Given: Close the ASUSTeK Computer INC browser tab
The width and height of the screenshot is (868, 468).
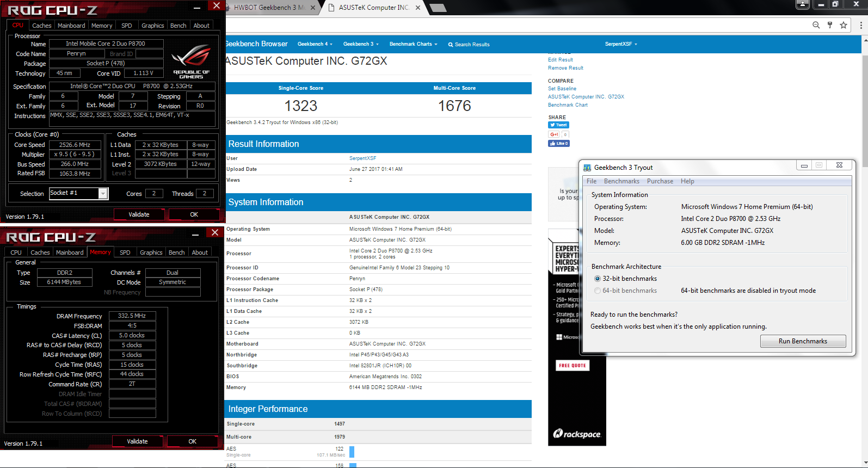Looking at the screenshot, I should 418,8.
